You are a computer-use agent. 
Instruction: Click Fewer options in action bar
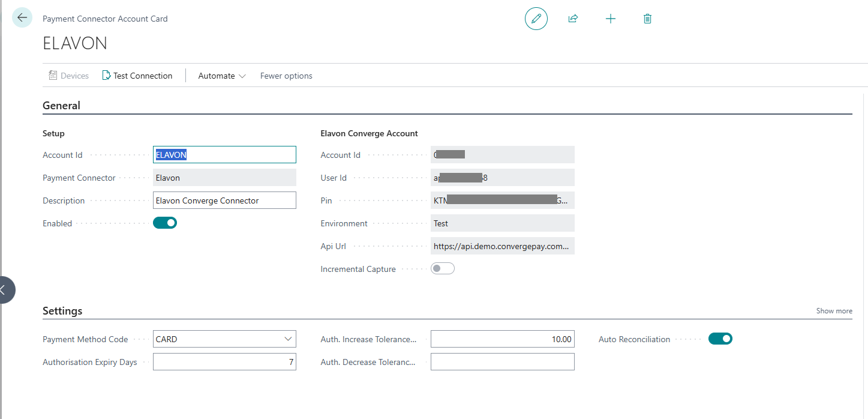286,76
